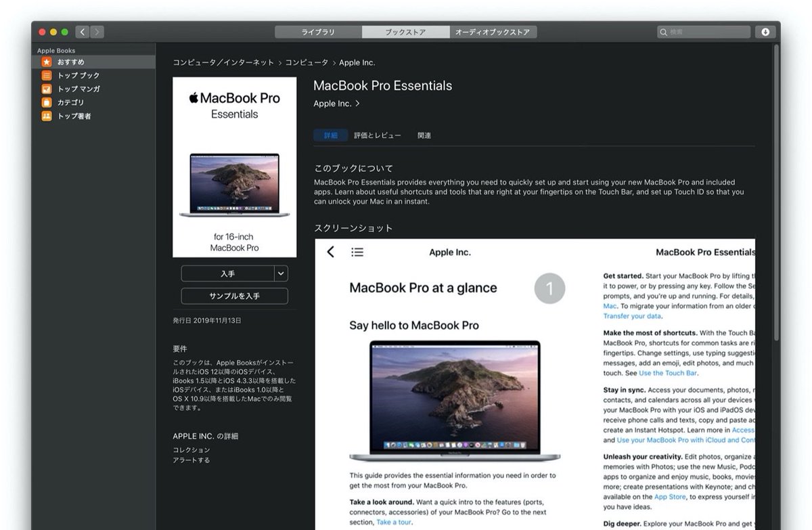Screen dimensions: 812x530
Task: Click the 発行日 2019年11月13日 text
Action: [207, 320]
